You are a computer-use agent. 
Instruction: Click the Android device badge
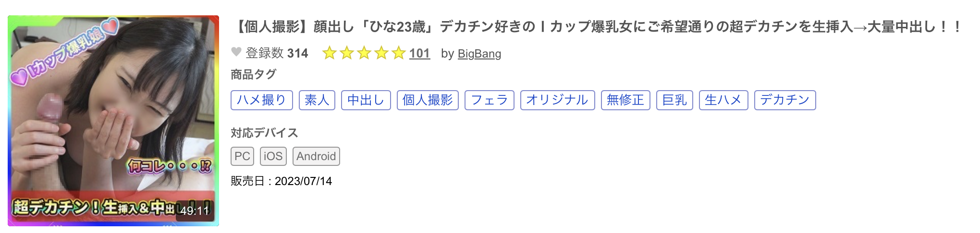tap(316, 156)
